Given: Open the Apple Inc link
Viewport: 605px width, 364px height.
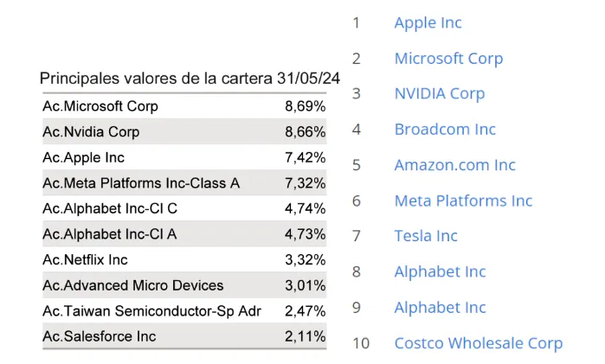Looking at the screenshot, I should (428, 23).
